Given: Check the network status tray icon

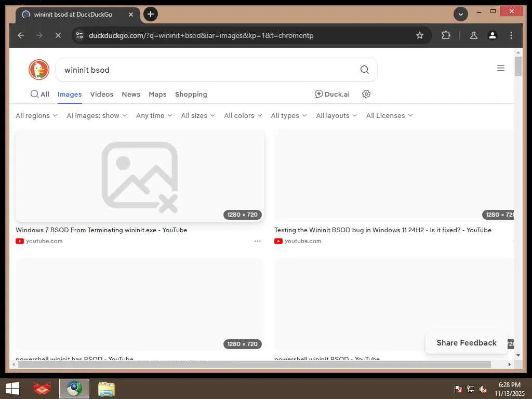Looking at the screenshot, I should click(471, 389).
